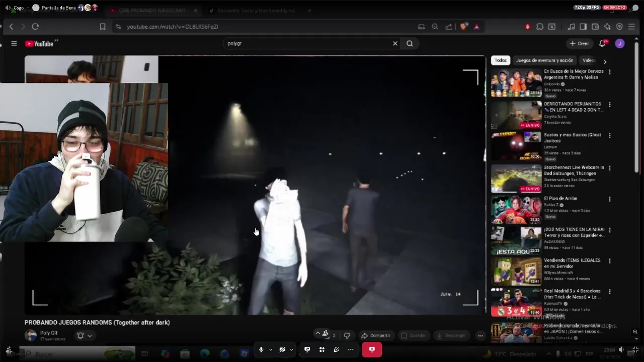Switch to the 'Encuentra' second browser tab
The image size is (644, 362).
257,11
